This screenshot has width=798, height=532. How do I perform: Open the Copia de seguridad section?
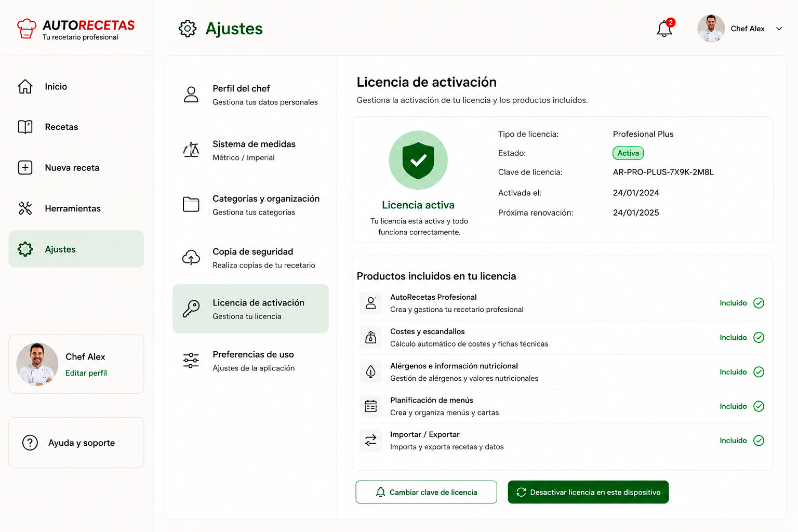250,258
